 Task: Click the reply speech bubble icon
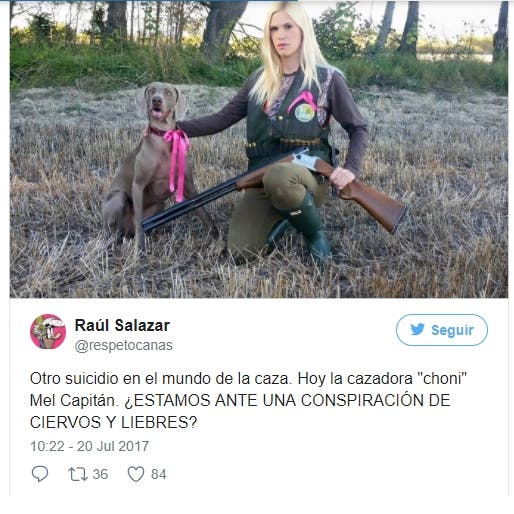click(x=40, y=474)
